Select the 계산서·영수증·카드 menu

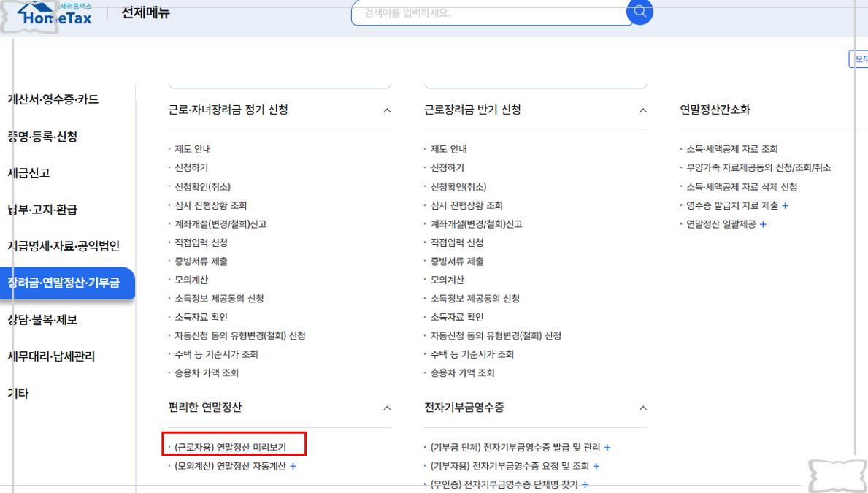(53, 99)
